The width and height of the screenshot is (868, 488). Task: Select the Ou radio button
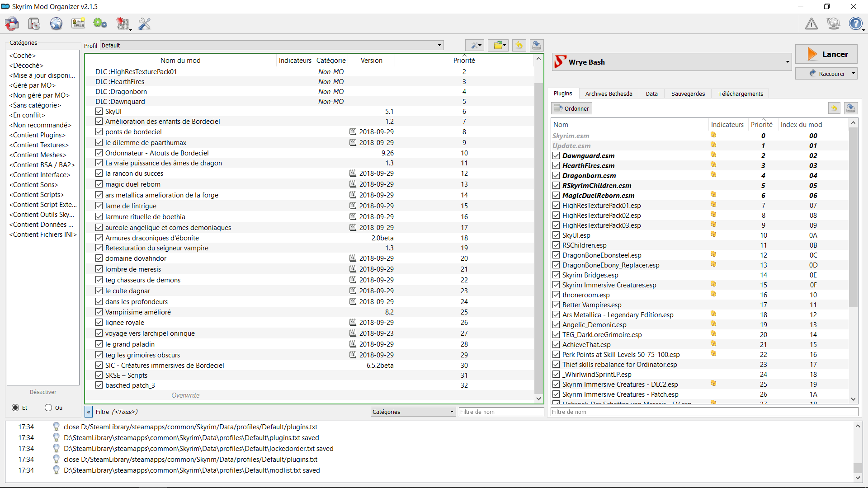coord(48,408)
